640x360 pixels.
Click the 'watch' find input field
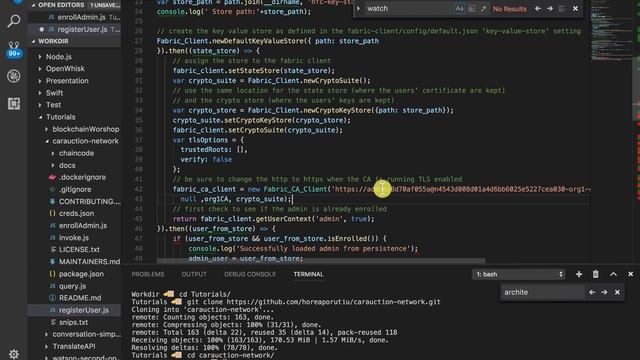[x=409, y=9]
